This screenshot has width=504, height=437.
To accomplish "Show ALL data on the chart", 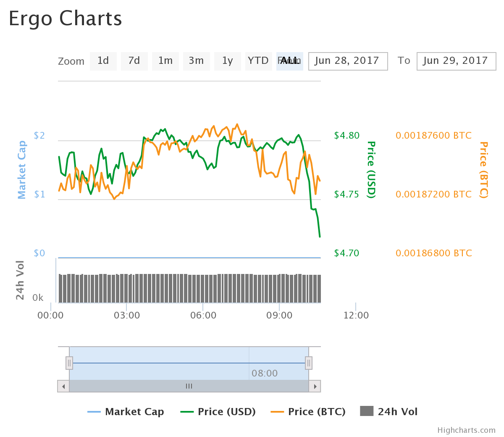I will point(290,61).
